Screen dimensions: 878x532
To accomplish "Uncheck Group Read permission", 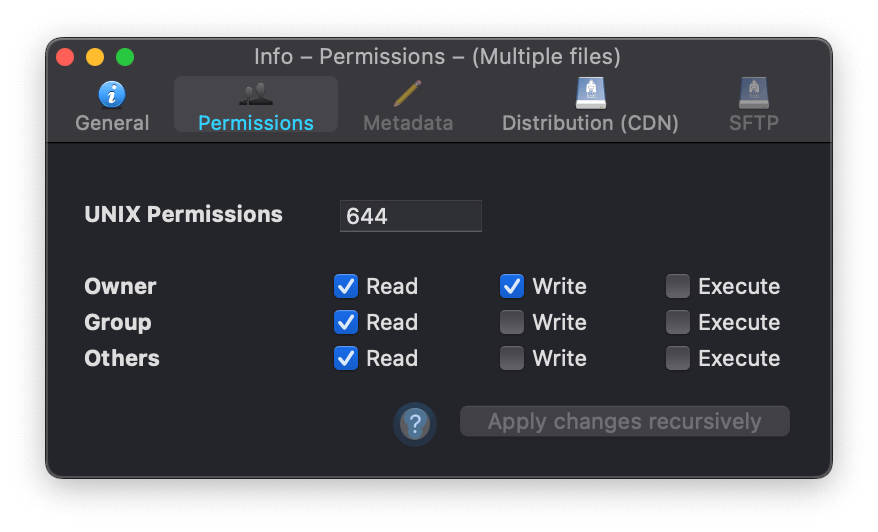I will click(346, 322).
